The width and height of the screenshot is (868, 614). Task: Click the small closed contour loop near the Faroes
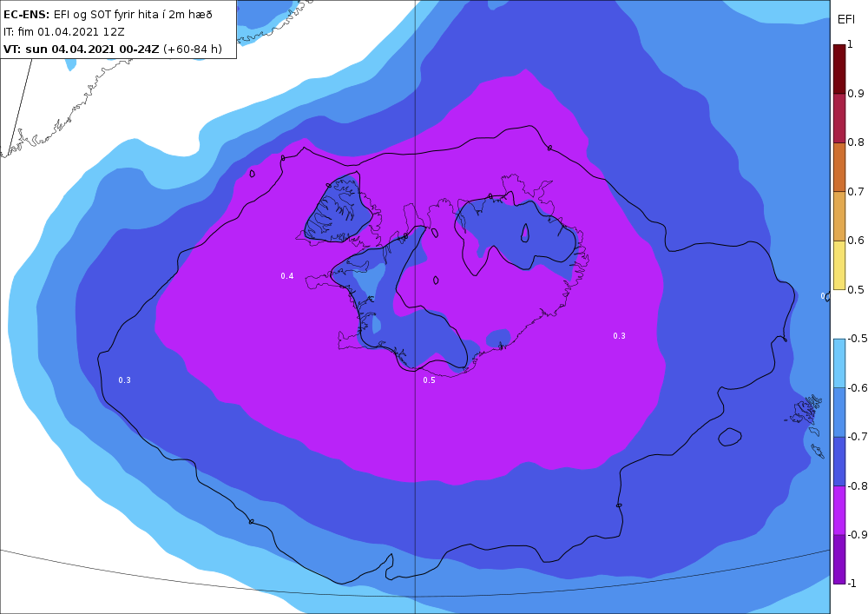click(730, 437)
